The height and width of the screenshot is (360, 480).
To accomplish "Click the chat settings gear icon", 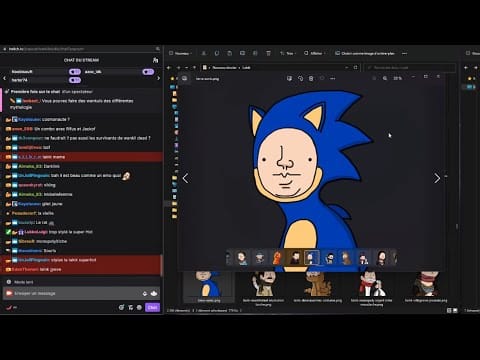I will coord(139,307).
